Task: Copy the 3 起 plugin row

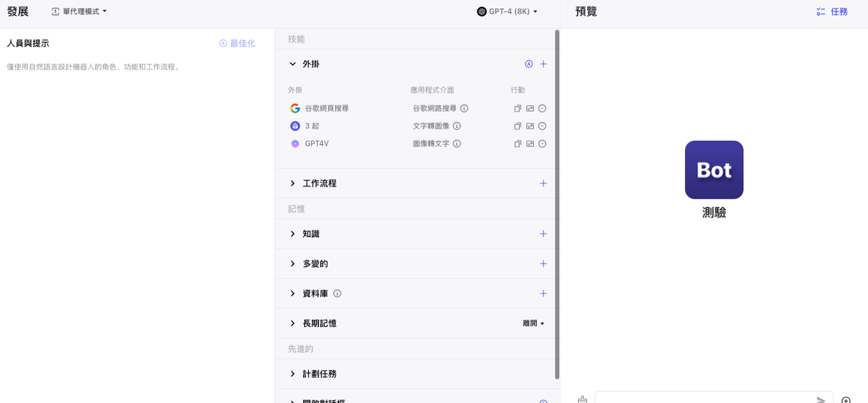Action: [x=518, y=126]
